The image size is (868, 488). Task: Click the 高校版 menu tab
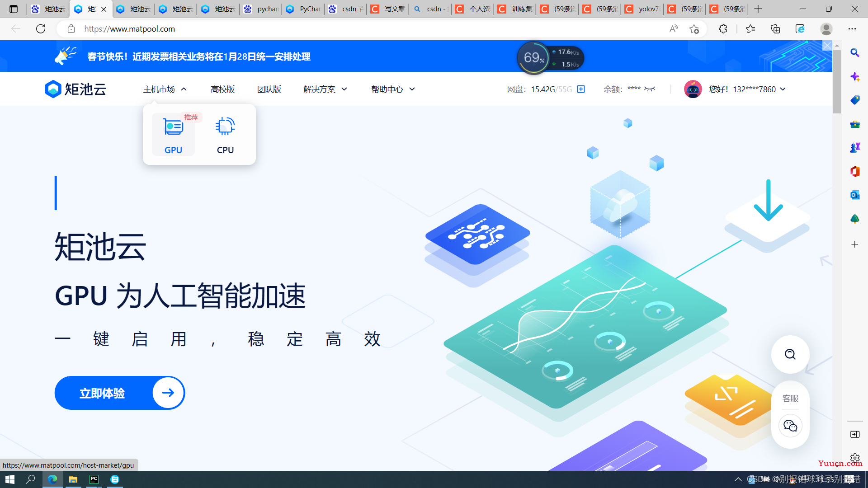[222, 89]
